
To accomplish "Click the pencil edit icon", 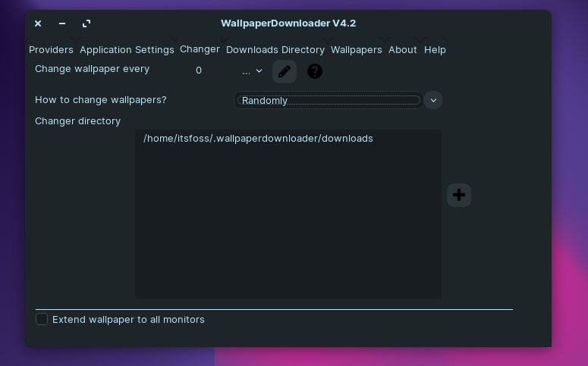I will coord(285,71).
